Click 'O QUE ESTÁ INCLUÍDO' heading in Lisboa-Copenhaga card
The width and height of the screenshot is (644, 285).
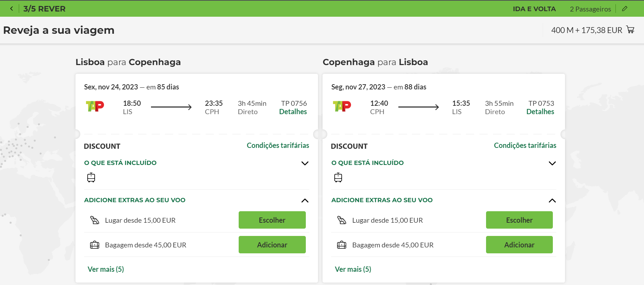click(120, 163)
